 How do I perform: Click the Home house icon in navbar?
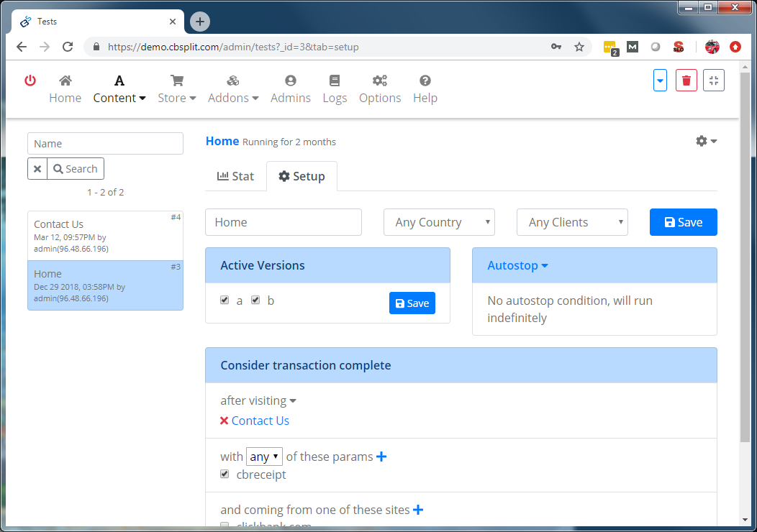click(65, 81)
